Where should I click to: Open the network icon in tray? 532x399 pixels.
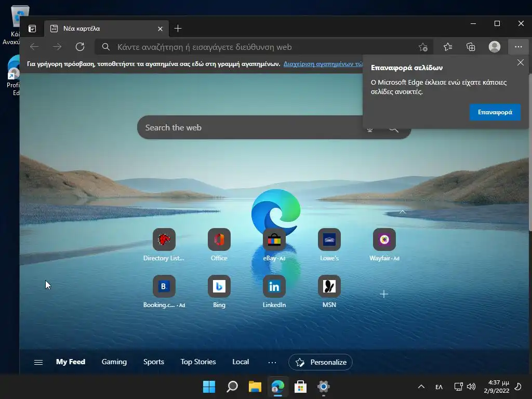coord(458,387)
